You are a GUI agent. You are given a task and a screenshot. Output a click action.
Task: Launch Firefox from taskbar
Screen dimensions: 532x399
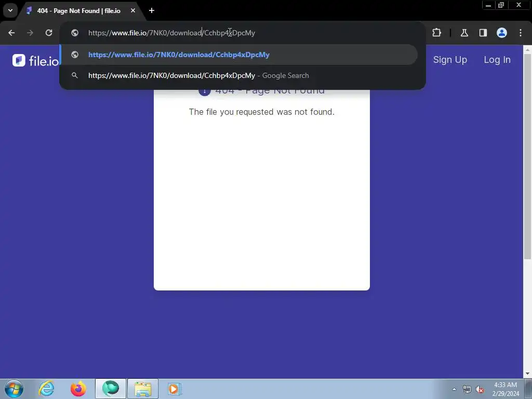[x=78, y=389]
